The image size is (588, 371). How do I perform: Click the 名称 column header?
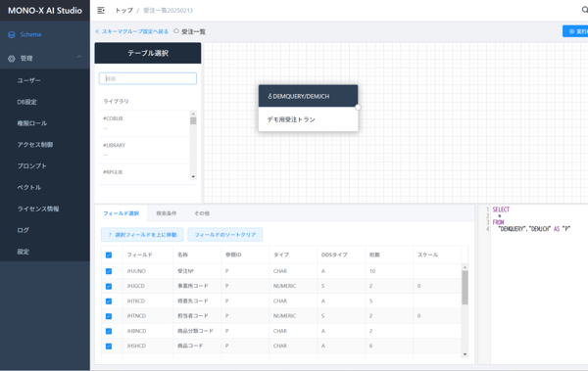coord(197,255)
